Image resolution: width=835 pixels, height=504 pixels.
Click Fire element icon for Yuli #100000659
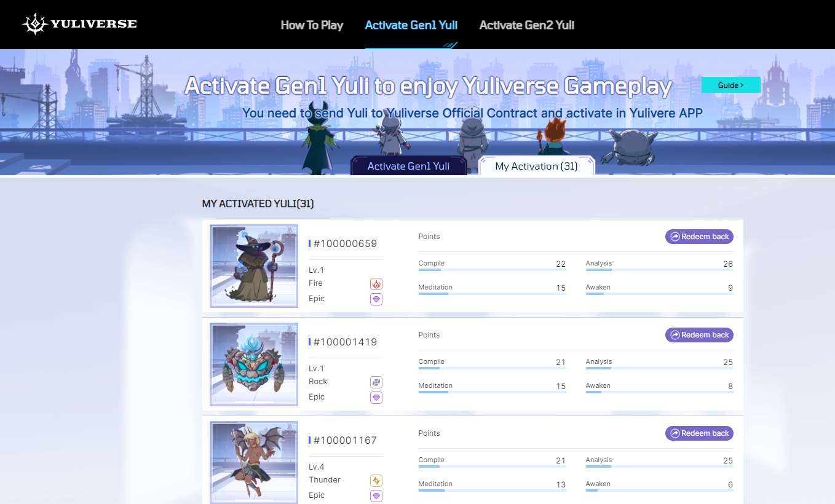(376, 284)
